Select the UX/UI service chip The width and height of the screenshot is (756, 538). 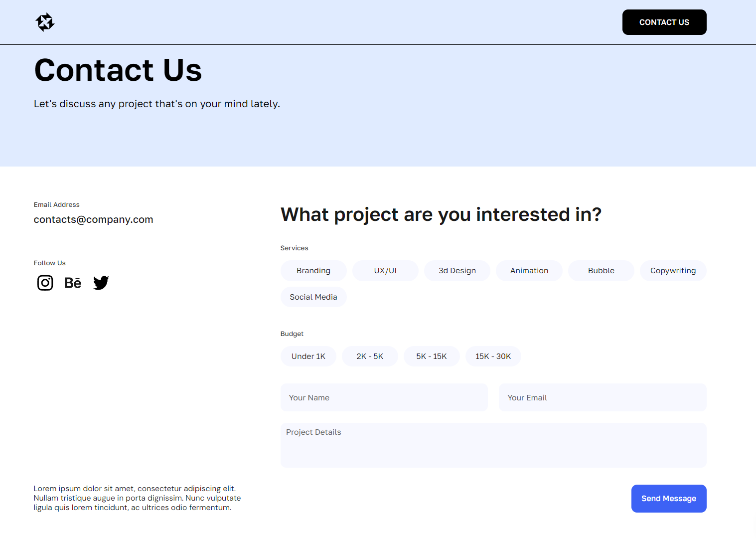point(385,271)
